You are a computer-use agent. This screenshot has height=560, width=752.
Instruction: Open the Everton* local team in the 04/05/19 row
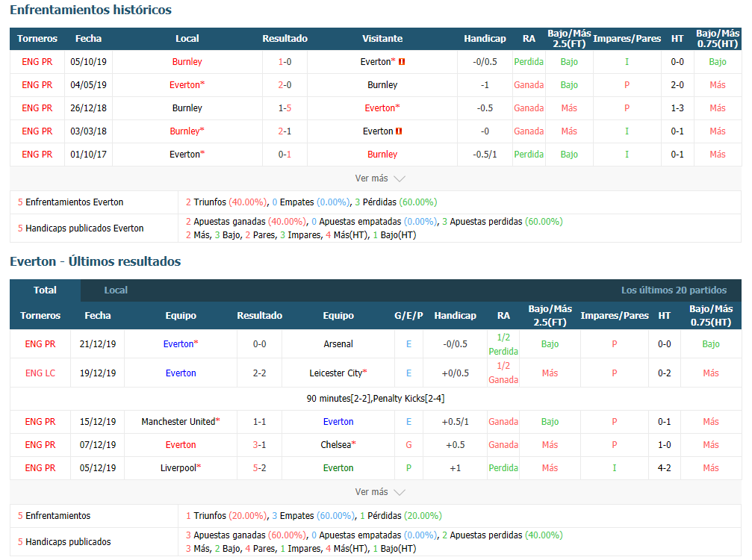click(187, 85)
